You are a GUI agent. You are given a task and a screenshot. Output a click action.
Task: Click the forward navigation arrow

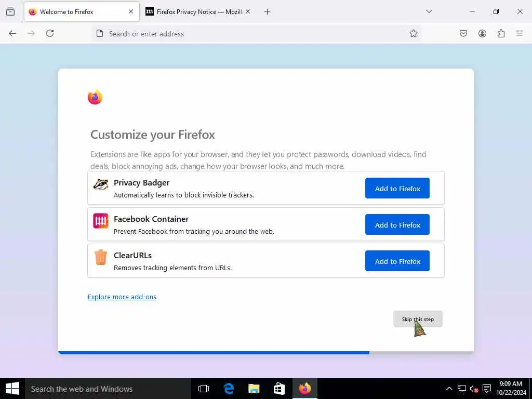point(31,33)
